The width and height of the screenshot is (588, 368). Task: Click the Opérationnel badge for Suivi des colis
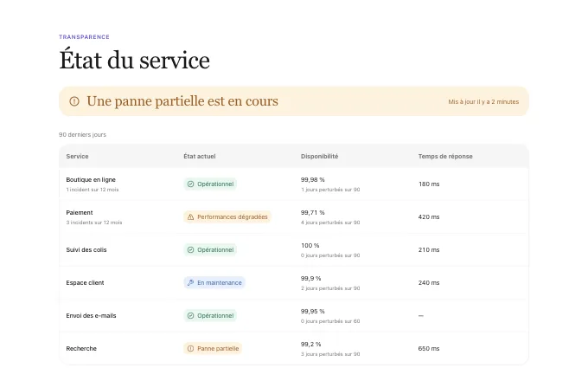pyautogui.click(x=210, y=249)
